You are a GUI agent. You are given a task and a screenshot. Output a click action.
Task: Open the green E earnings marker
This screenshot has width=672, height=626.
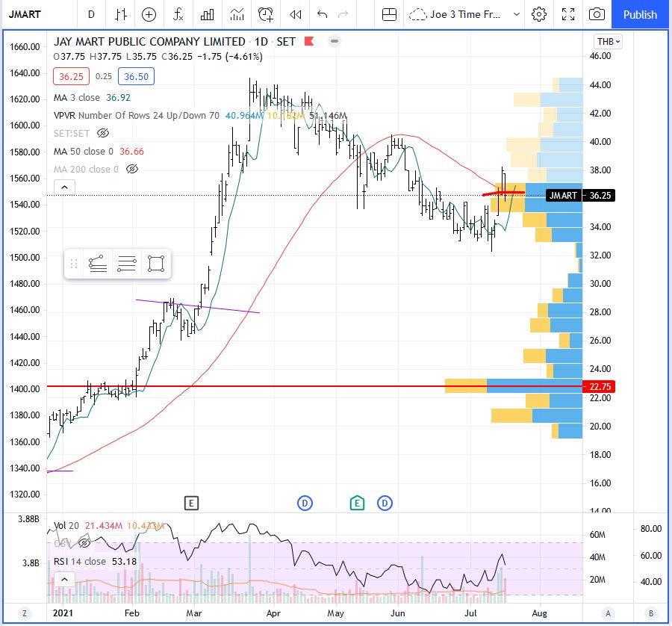(357, 503)
